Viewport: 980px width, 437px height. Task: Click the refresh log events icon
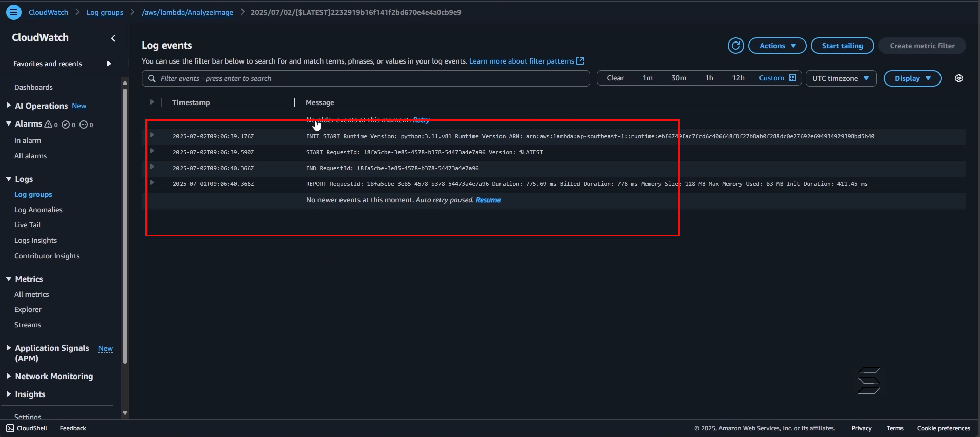coord(736,46)
